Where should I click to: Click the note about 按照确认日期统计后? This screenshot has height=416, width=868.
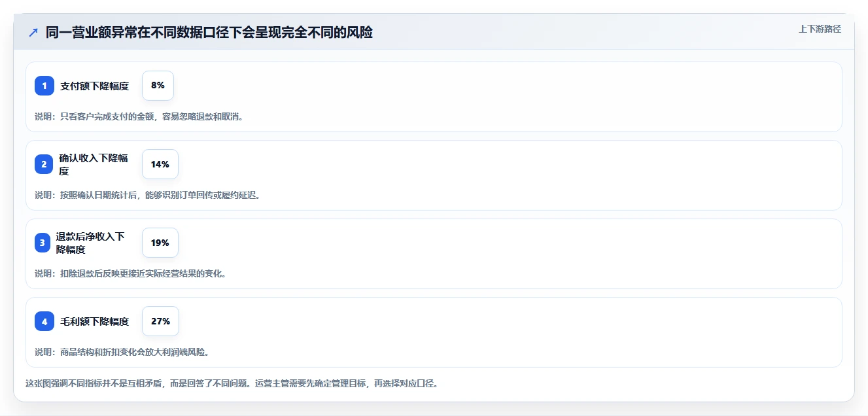tap(147, 195)
